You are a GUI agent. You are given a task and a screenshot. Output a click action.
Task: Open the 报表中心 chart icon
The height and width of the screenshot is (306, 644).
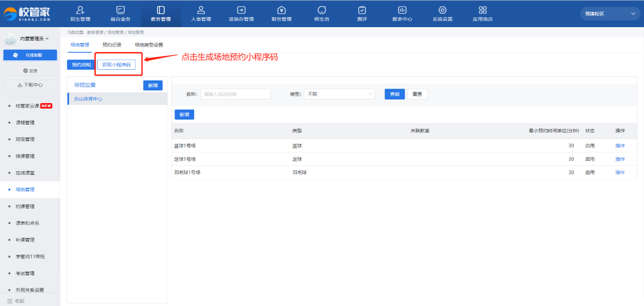coord(402,10)
